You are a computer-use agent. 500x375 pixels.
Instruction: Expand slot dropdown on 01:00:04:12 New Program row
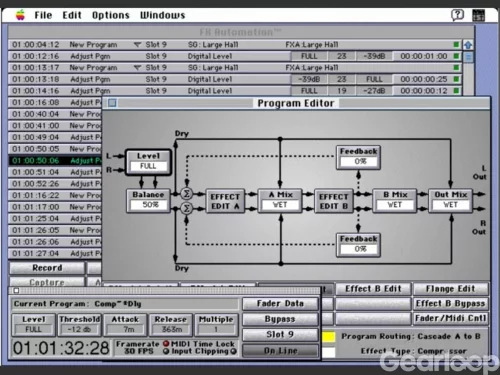(x=137, y=45)
